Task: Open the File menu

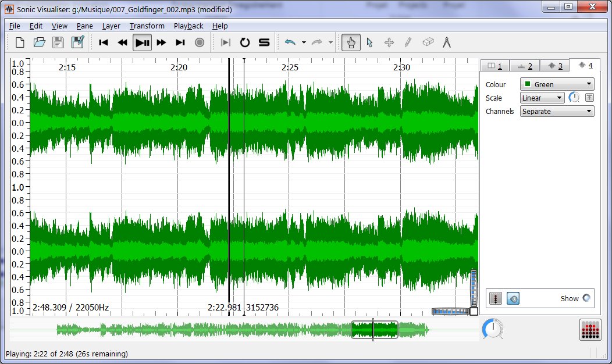Action: (15, 26)
